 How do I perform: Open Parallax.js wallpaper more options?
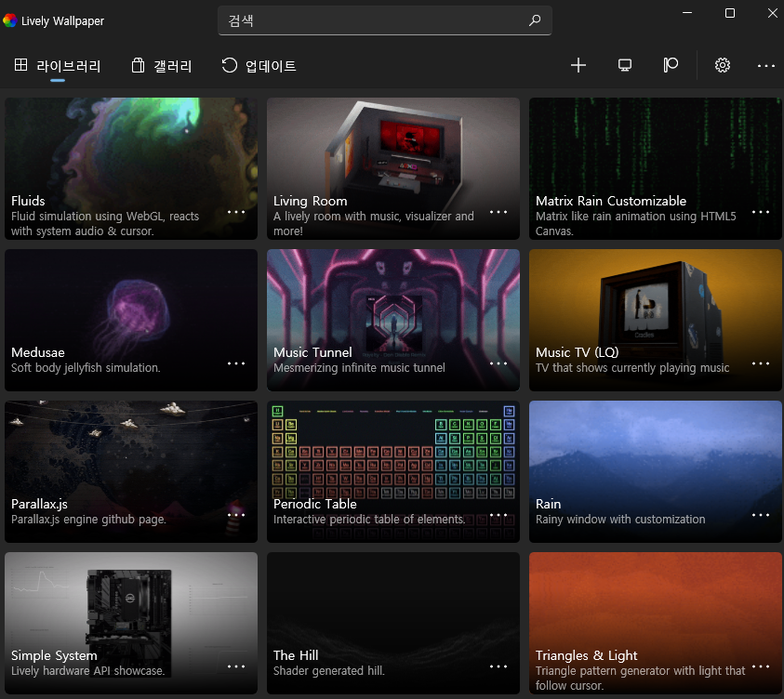point(236,515)
